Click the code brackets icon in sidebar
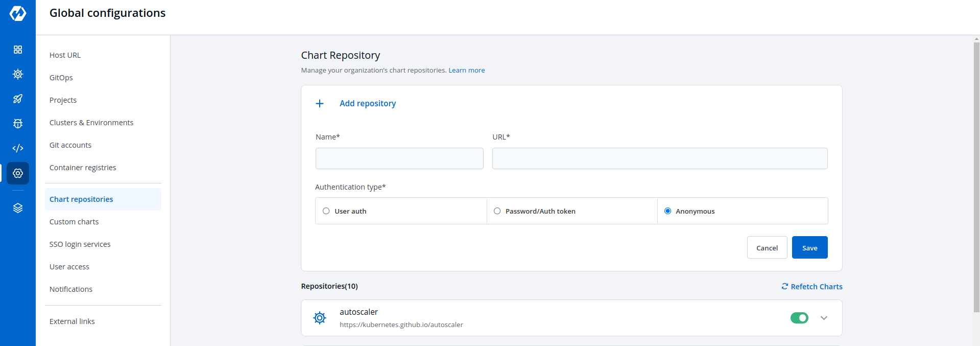Image resolution: width=980 pixels, height=346 pixels. (18, 148)
